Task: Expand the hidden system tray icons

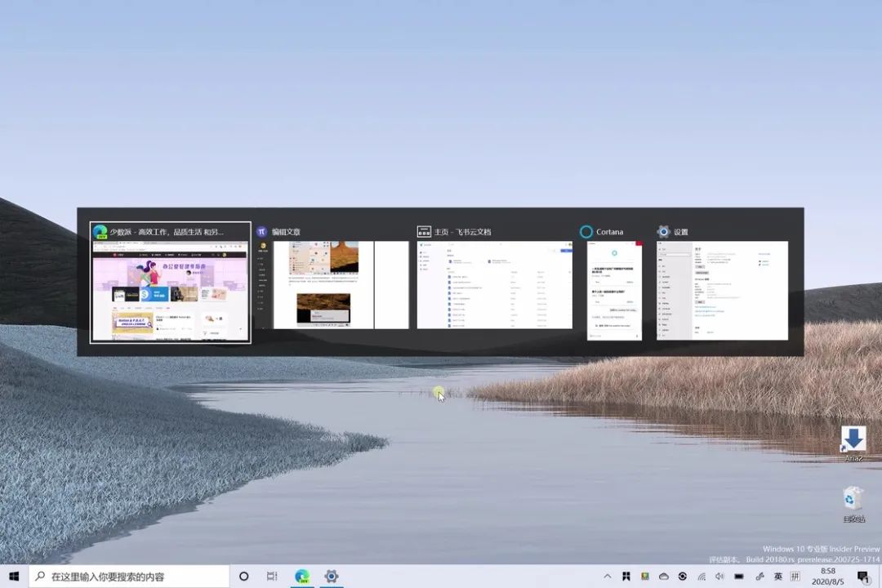Action: click(607, 576)
